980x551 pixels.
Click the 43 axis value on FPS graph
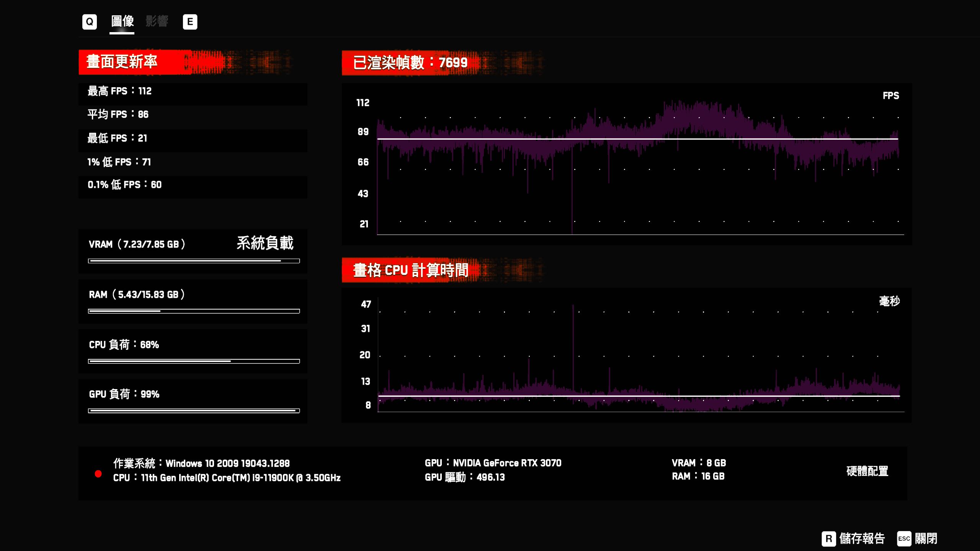(x=363, y=194)
